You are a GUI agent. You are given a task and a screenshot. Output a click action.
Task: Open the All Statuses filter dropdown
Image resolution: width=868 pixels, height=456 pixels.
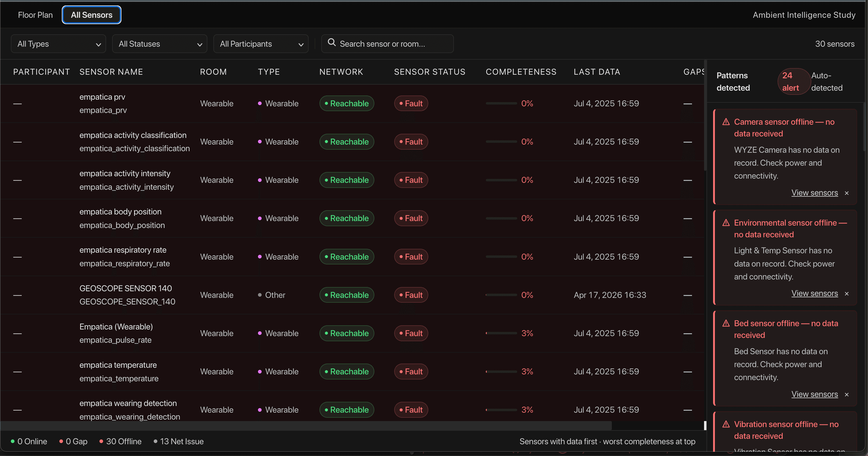160,44
